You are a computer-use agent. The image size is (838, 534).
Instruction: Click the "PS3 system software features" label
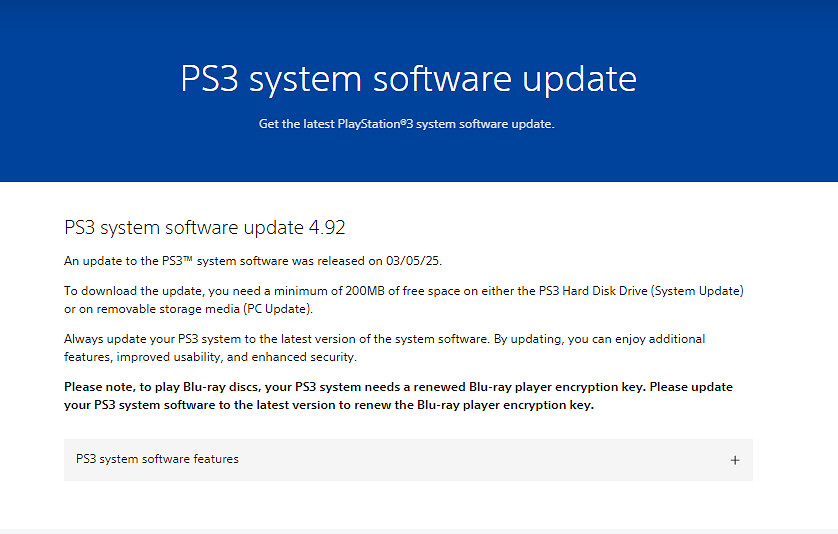point(157,460)
